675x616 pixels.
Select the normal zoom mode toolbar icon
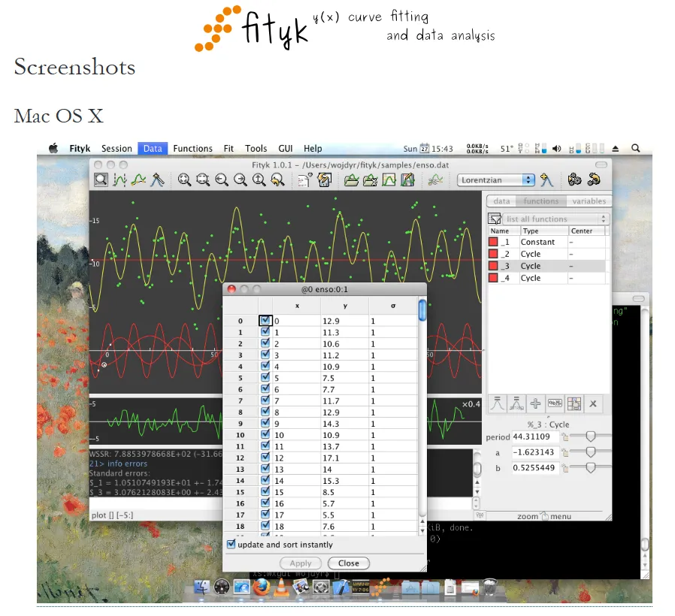[x=101, y=180]
